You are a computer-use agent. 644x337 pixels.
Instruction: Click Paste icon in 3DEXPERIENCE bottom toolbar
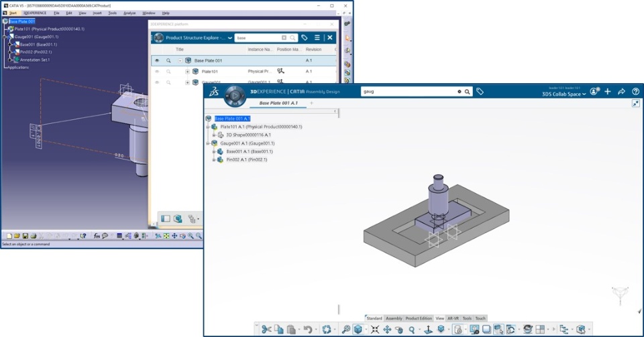click(x=291, y=329)
